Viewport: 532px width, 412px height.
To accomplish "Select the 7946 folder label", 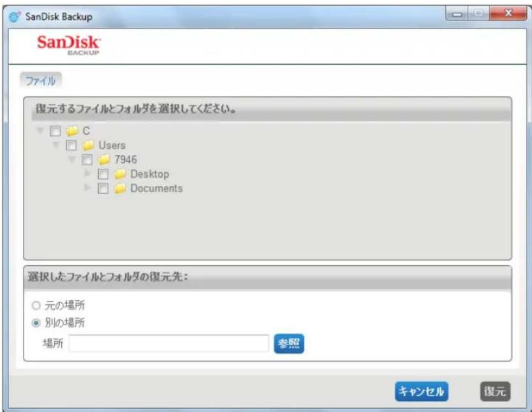I will pyautogui.click(x=126, y=159).
